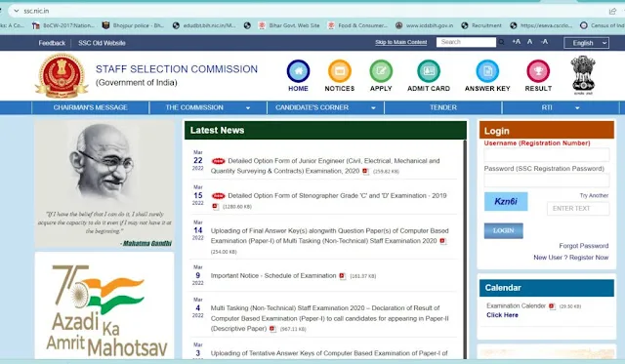Click the SSC emblem logo
Viewport: 625px width, 364px height.
62,76
